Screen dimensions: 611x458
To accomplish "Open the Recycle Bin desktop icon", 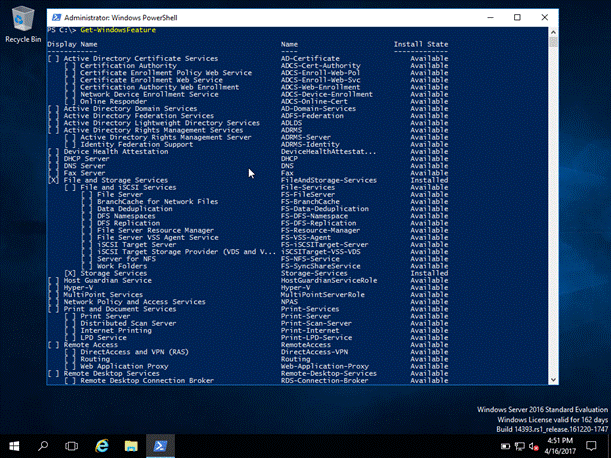I will (x=23, y=24).
